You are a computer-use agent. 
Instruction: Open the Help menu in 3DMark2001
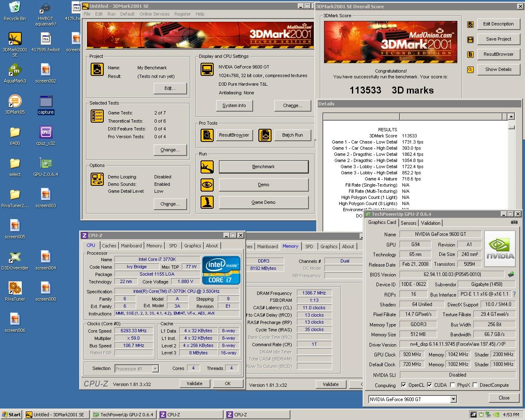pos(200,14)
